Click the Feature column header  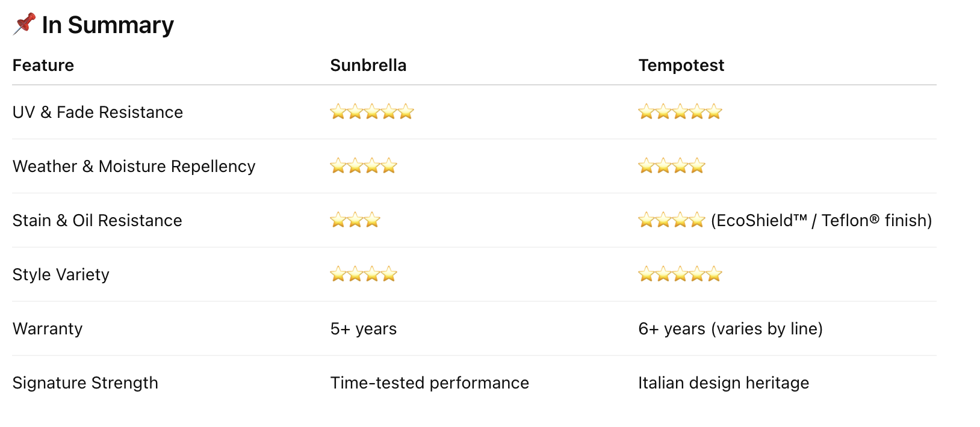tap(43, 65)
